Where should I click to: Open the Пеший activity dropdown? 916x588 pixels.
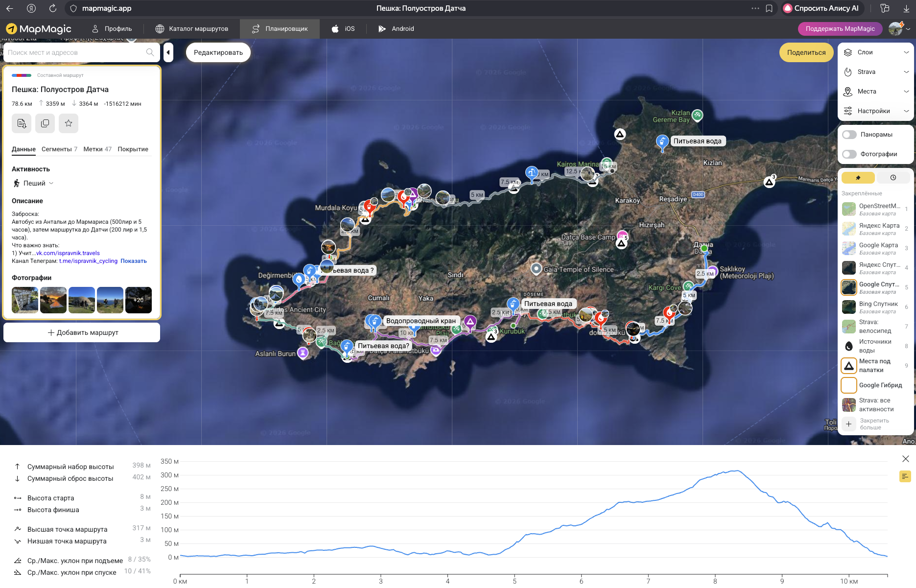click(34, 183)
